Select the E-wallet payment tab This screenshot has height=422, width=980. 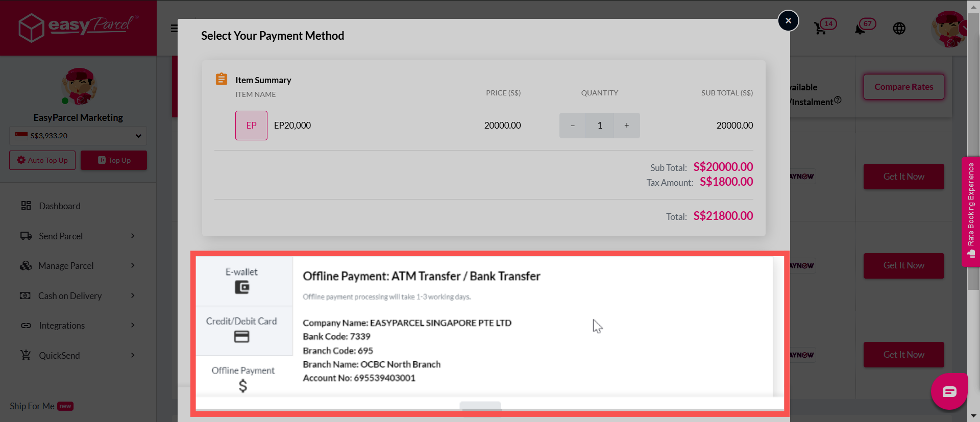pos(244,281)
